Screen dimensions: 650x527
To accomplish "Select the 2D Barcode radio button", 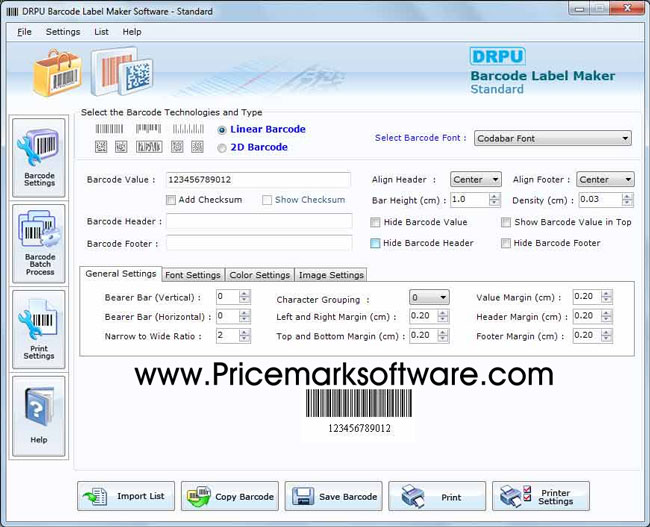I will point(222,148).
